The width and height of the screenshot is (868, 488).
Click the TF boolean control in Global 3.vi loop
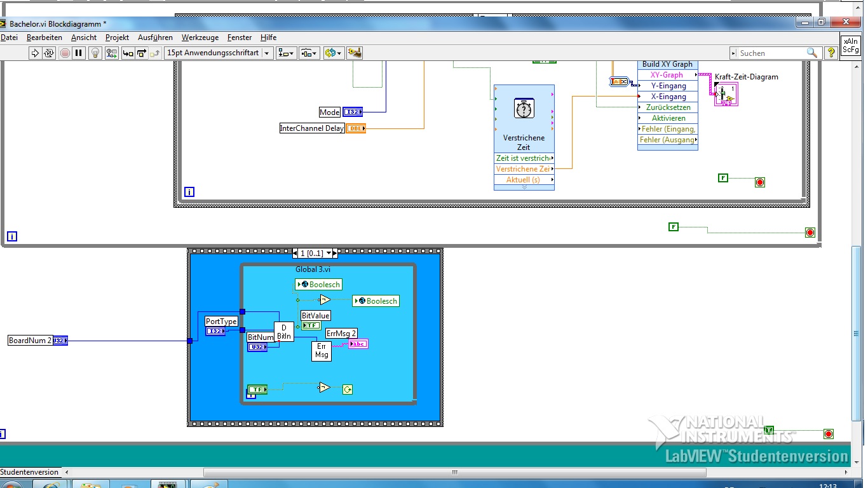[257, 390]
